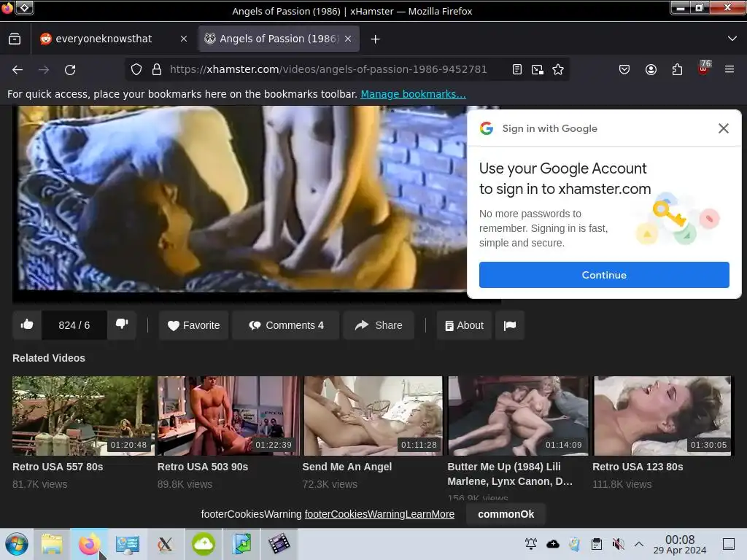Open a new tab with the plus button
747x560 pixels.
pyautogui.click(x=376, y=39)
